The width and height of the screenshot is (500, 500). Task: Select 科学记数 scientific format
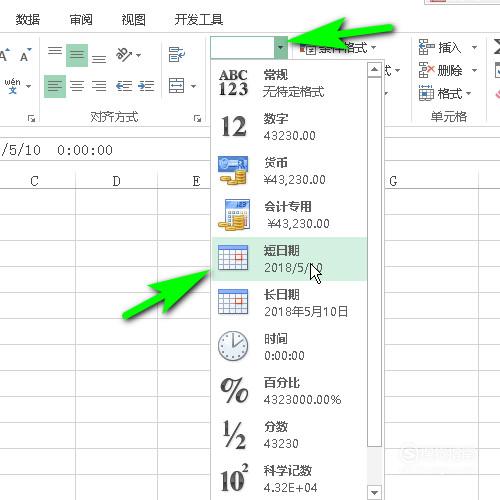289,479
